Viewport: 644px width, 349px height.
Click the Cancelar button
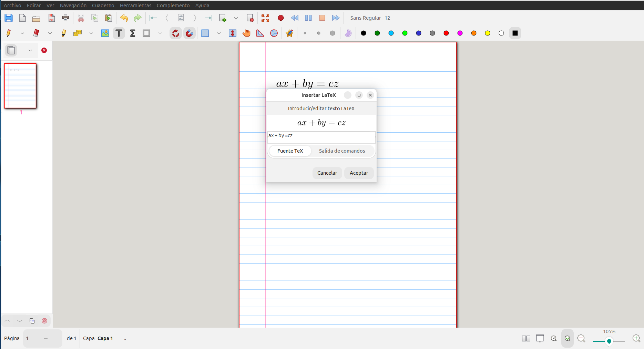[x=327, y=173]
